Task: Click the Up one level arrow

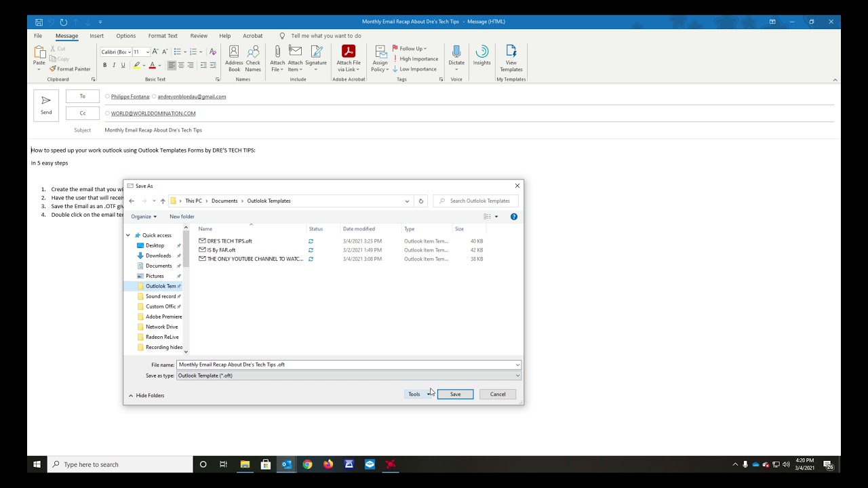Action: [163, 201]
